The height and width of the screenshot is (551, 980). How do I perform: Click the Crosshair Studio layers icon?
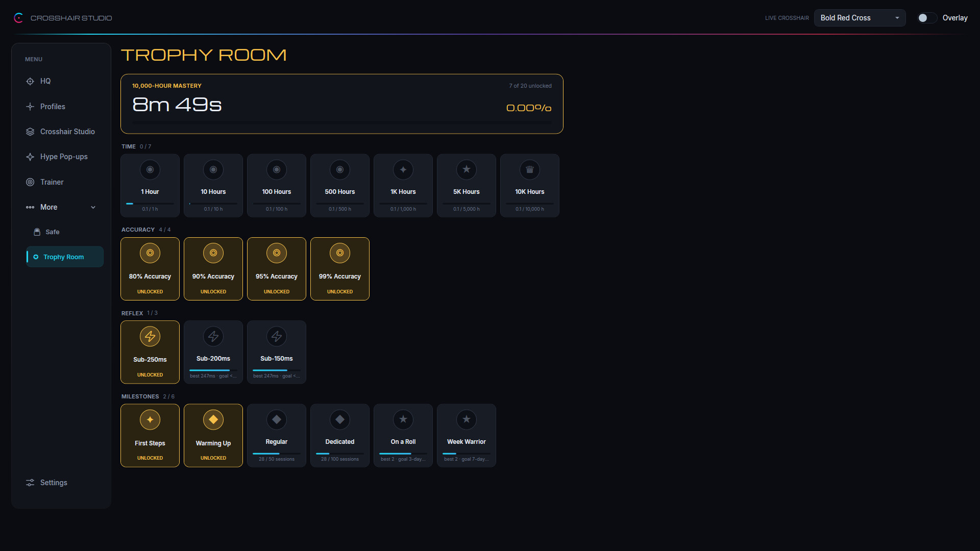30,132
